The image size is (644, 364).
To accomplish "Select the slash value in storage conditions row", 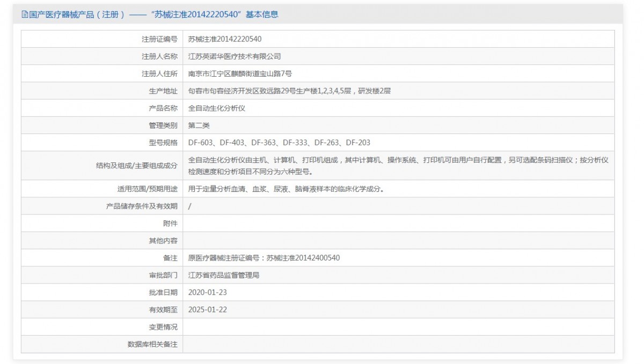I will [x=189, y=206].
